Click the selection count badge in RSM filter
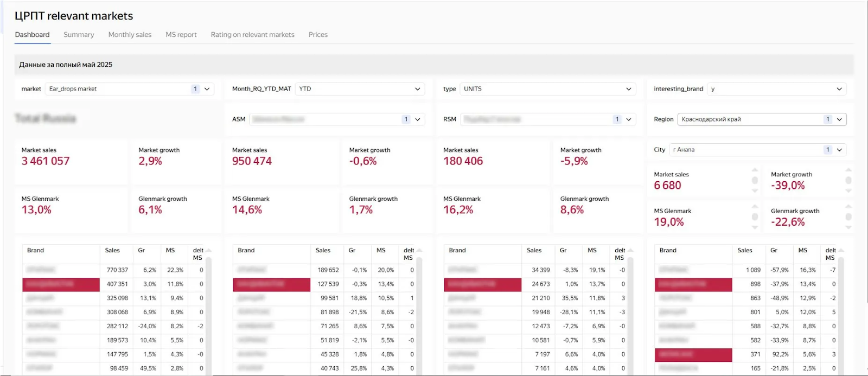868x376 pixels. (617, 119)
